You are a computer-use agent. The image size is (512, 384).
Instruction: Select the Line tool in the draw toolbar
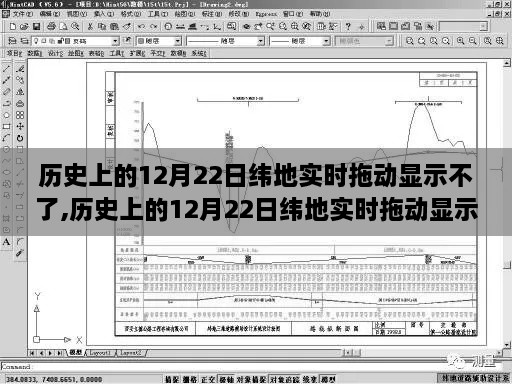[x=6, y=69]
